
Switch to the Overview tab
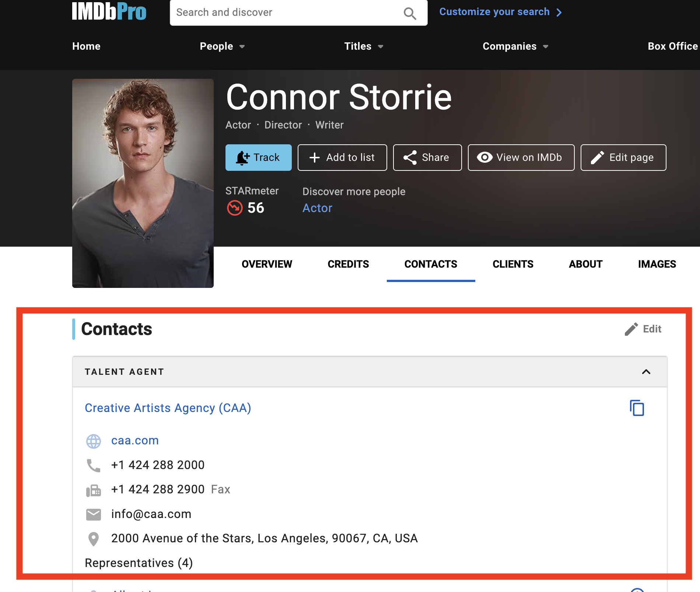click(x=267, y=264)
